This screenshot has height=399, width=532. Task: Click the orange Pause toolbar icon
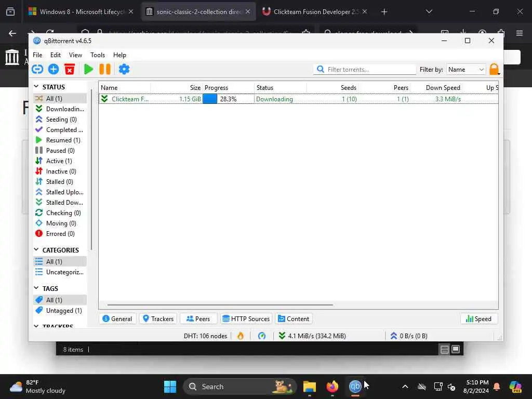[x=105, y=69]
